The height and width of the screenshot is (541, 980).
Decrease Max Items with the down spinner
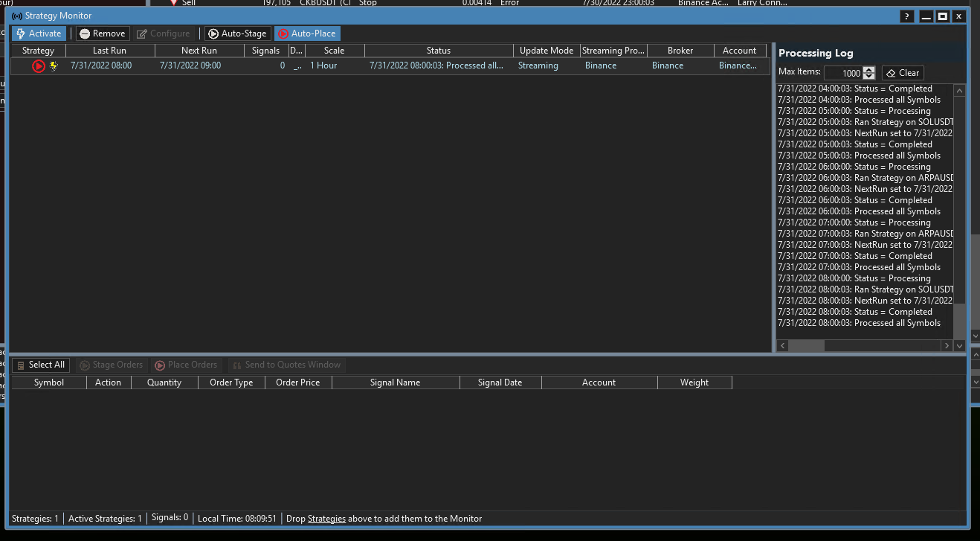[x=869, y=77]
